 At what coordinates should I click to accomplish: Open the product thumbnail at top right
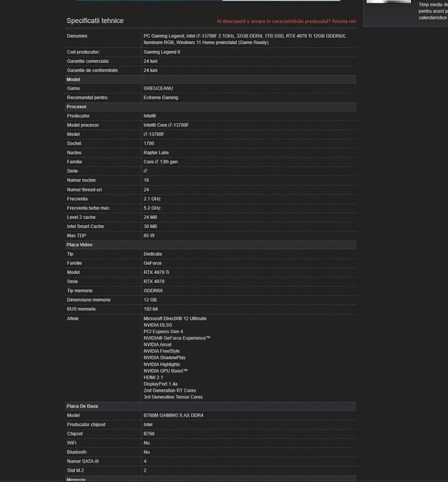coord(388,2)
